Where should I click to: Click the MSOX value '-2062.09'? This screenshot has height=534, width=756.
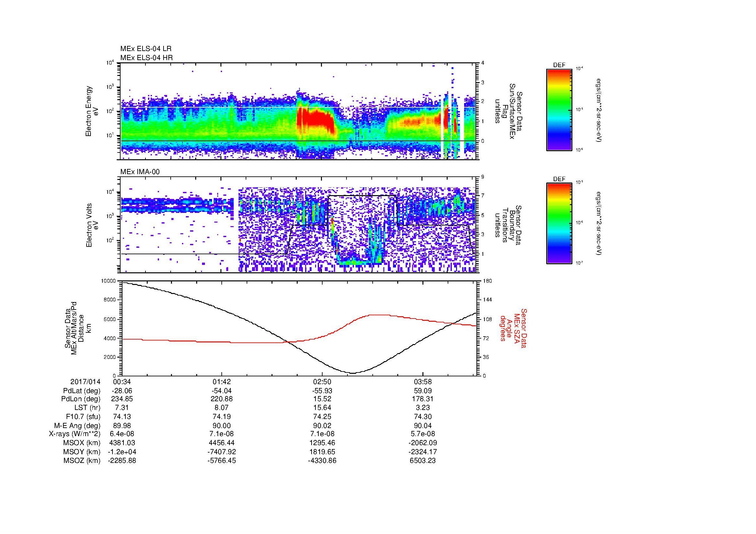pyautogui.click(x=422, y=443)
